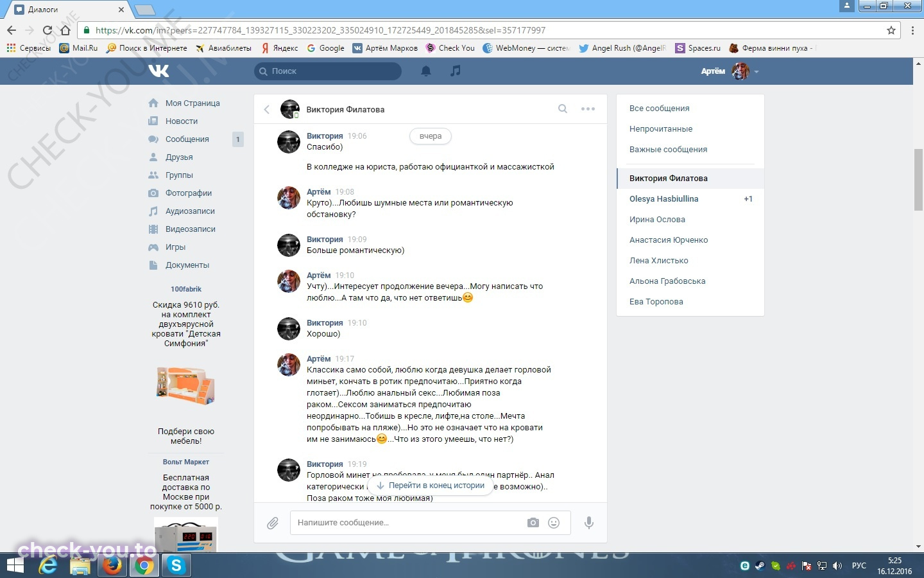Attach a file with the paperclip icon
Screen dimensions: 924x578
coord(273,523)
